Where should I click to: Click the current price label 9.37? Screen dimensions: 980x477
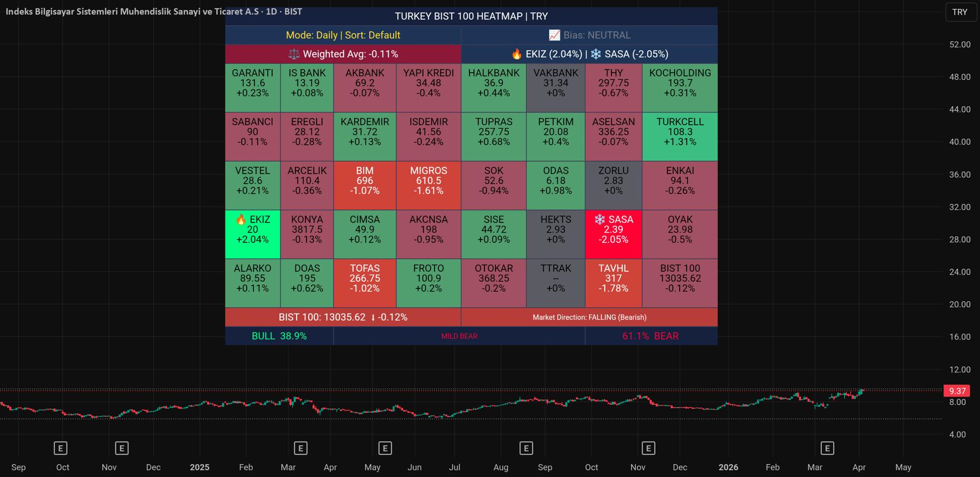(957, 391)
